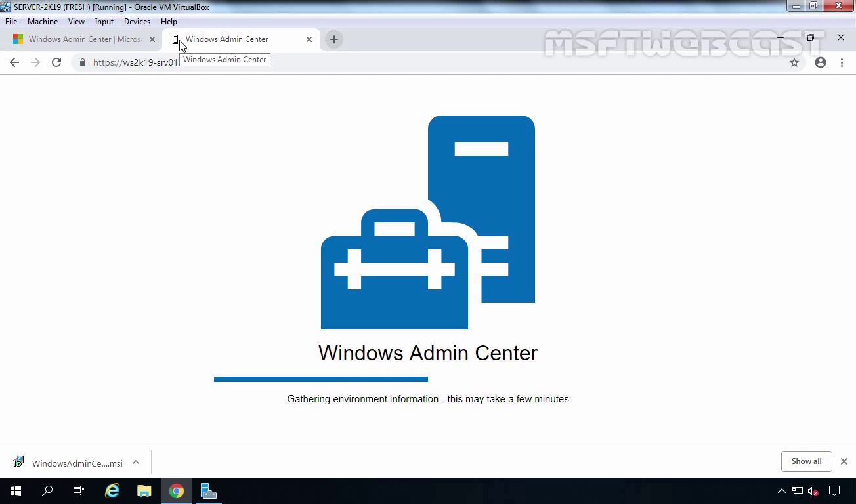Select the Google Chrome taskbar icon
Viewport: 856px width, 504px height.
[x=177, y=491]
